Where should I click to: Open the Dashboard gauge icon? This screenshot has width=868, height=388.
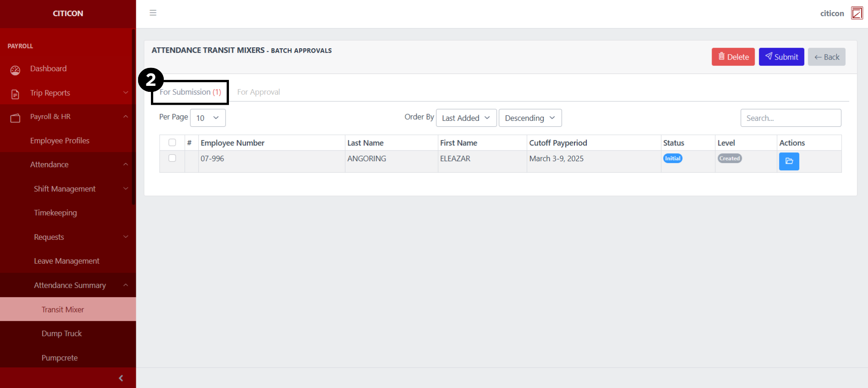click(x=15, y=70)
